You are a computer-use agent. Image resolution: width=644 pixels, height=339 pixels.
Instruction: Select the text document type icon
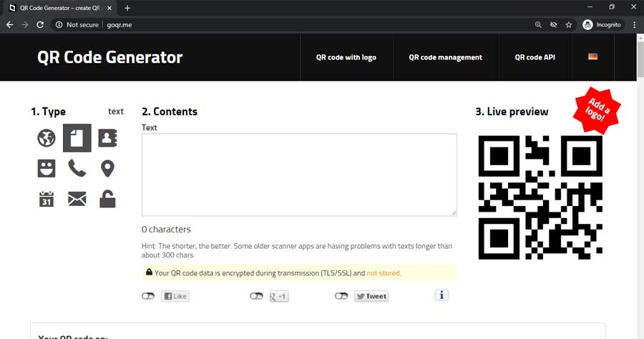[x=77, y=138]
